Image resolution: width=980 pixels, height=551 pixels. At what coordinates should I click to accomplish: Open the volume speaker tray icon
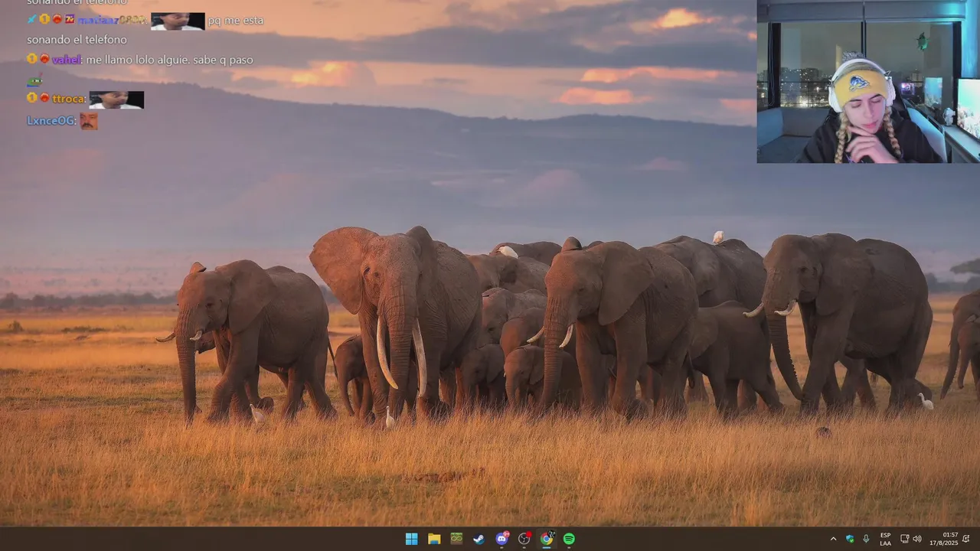pyautogui.click(x=917, y=539)
